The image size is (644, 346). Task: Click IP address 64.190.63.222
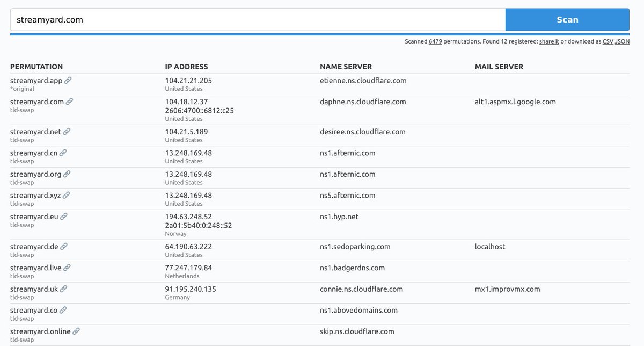coord(188,247)
